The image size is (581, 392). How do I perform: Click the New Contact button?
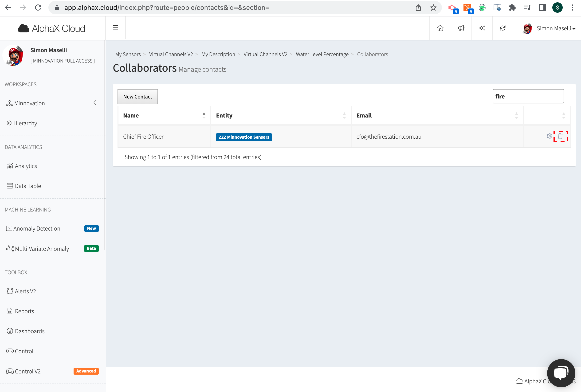coord(137,97)
